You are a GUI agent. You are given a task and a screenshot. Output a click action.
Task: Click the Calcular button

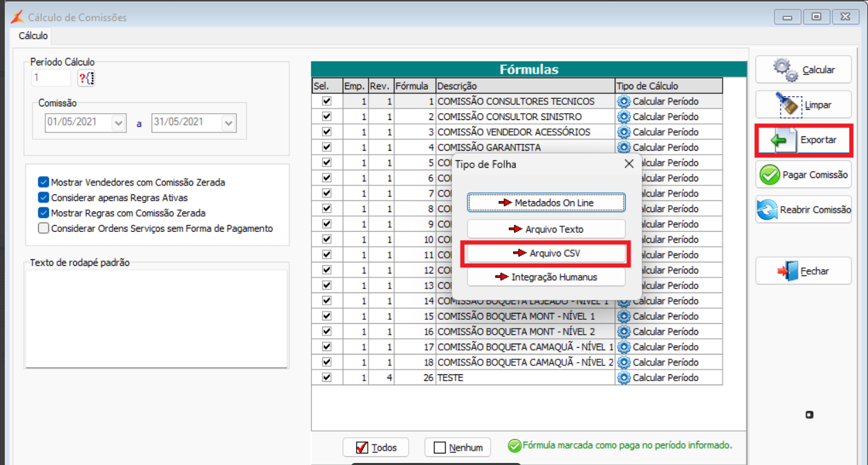click(803, 70)
